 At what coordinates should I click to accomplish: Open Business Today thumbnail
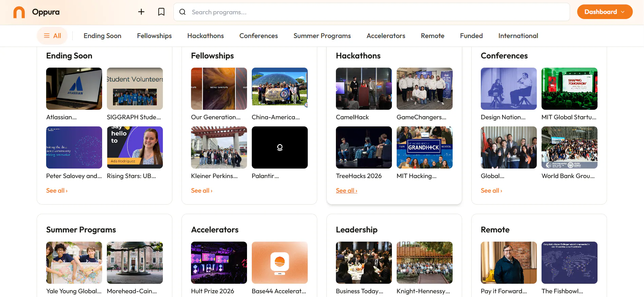click(364, 263)
